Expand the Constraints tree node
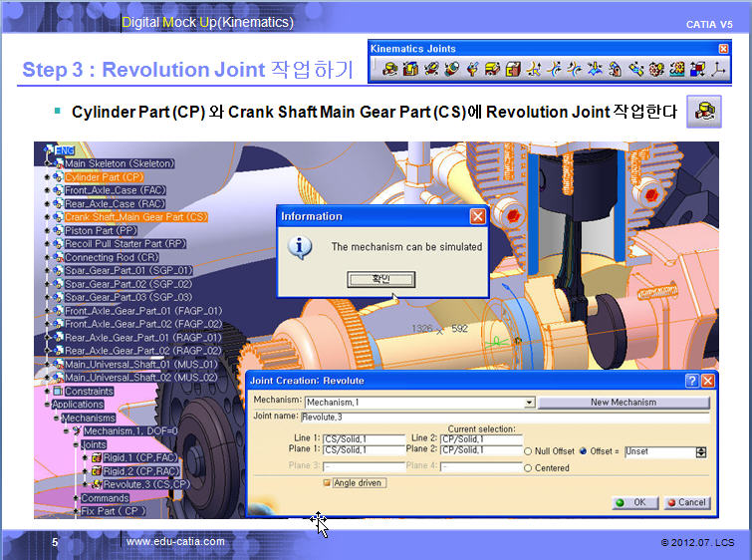Viewport: 752px width, 560px height. [47, 392]
